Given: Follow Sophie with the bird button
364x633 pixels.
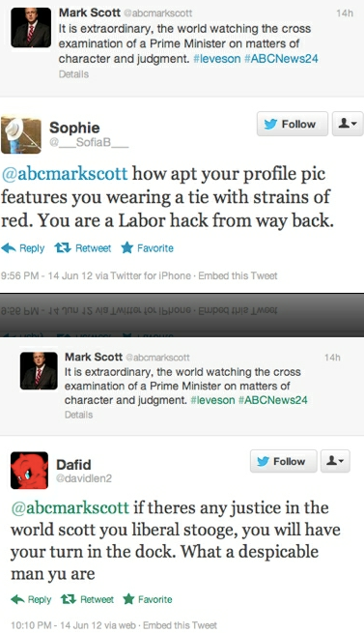Looking at the screenshot, I should [x=293, y=124].
